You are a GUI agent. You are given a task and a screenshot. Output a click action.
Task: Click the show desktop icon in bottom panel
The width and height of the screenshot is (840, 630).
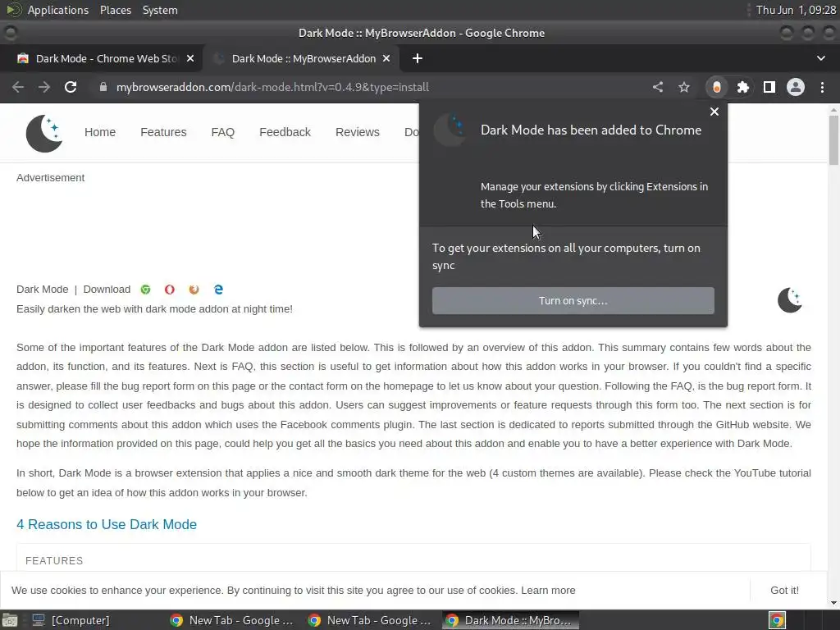coord(9,620)
